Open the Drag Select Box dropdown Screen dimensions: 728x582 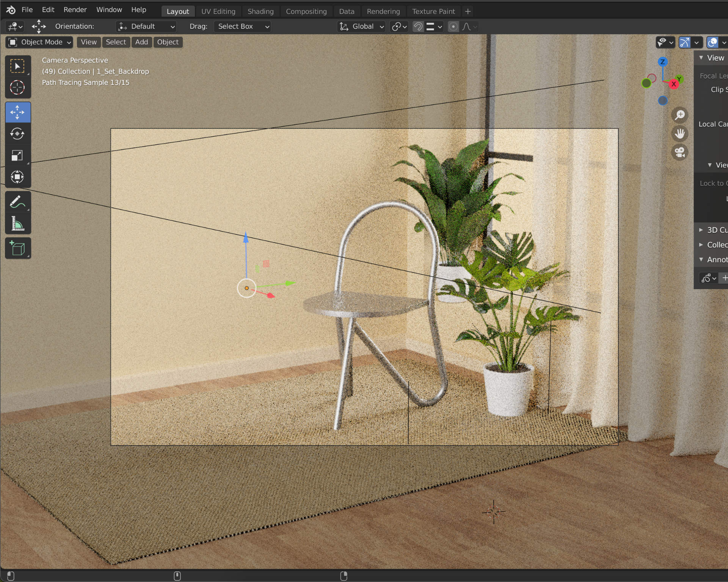tap(242, 27)
